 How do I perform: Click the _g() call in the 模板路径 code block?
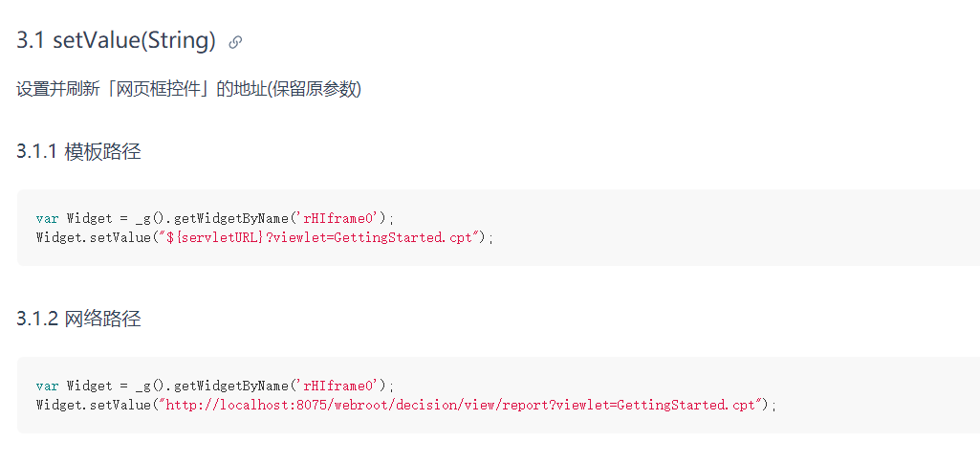click(151, 218)
